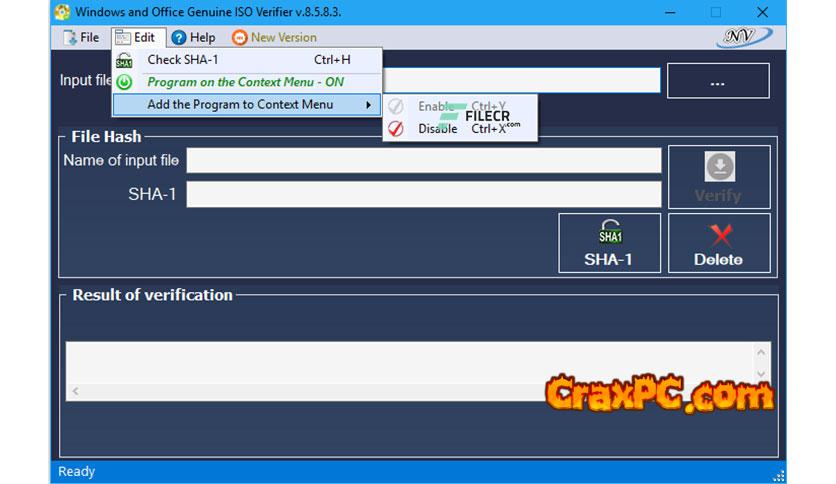Click the grey check icon beside Enable

(x=396, y=106)
